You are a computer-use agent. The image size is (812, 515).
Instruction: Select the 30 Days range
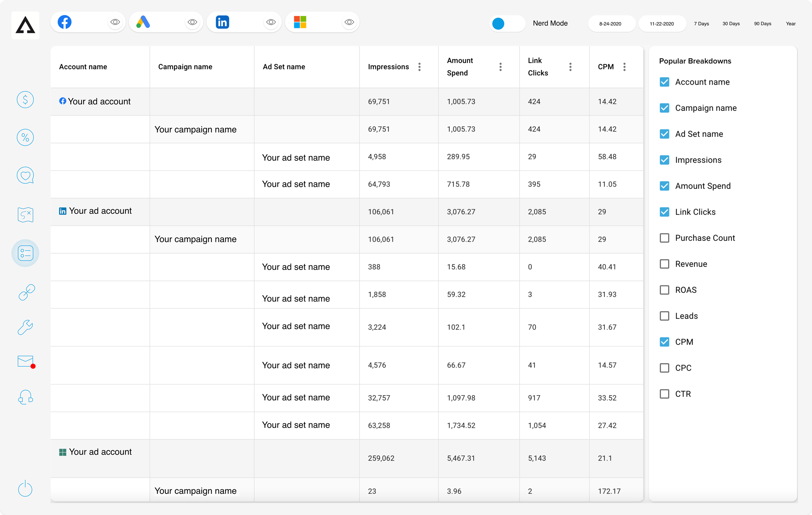731,24
